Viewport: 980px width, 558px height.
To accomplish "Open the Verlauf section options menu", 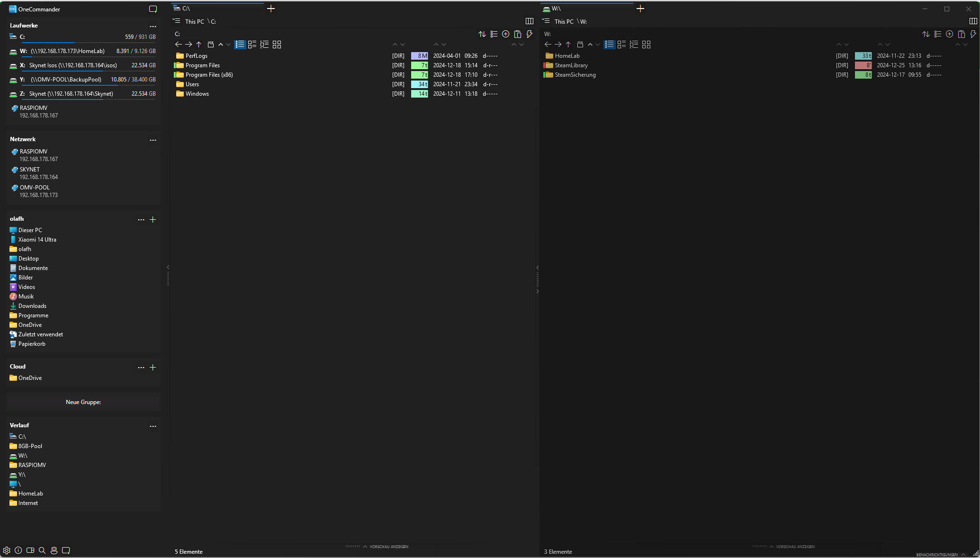I will [153, 426].
